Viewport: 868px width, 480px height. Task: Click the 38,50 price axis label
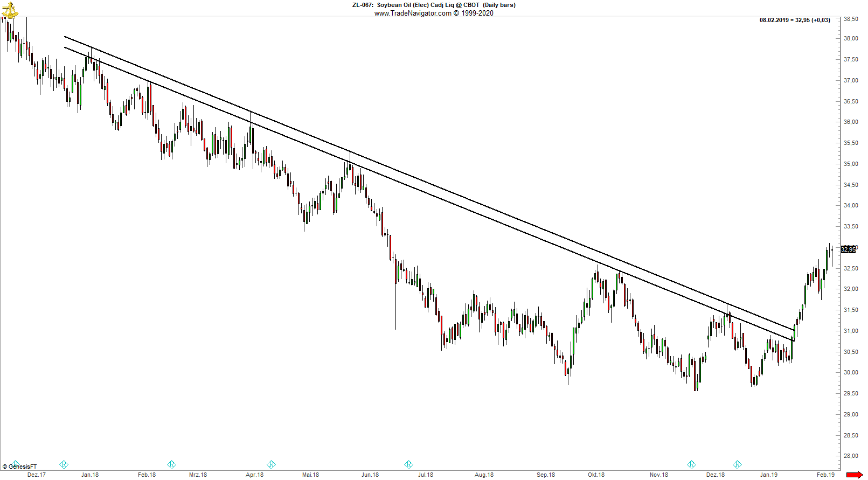tap(851, 19)
